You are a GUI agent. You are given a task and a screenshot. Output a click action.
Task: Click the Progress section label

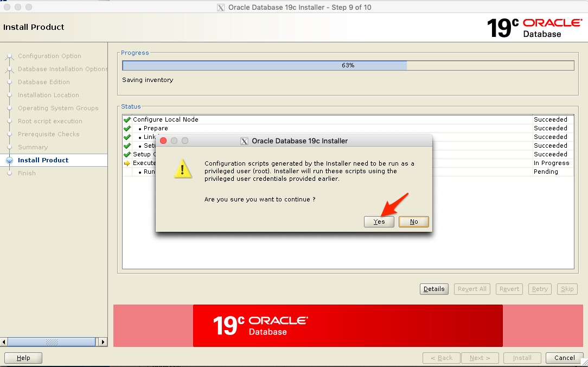135,53
